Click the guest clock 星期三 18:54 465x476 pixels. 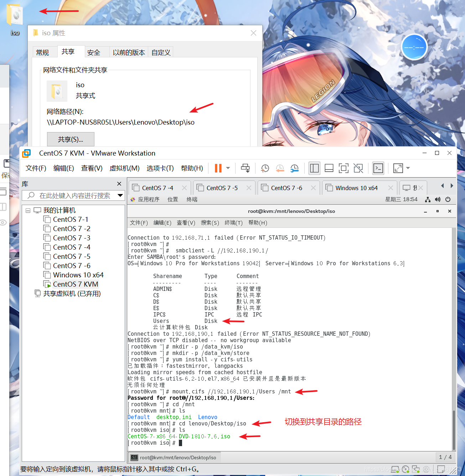click(401, 199)
